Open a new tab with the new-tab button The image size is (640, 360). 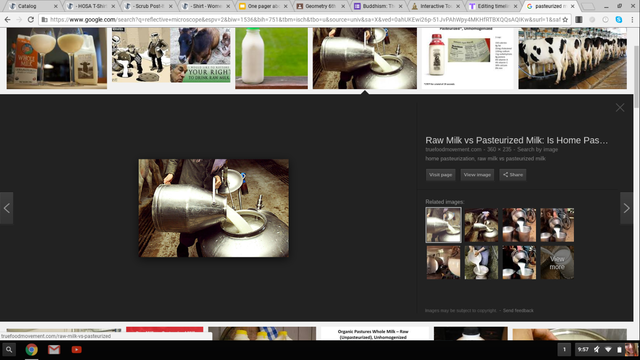click(x=588, y=6)
